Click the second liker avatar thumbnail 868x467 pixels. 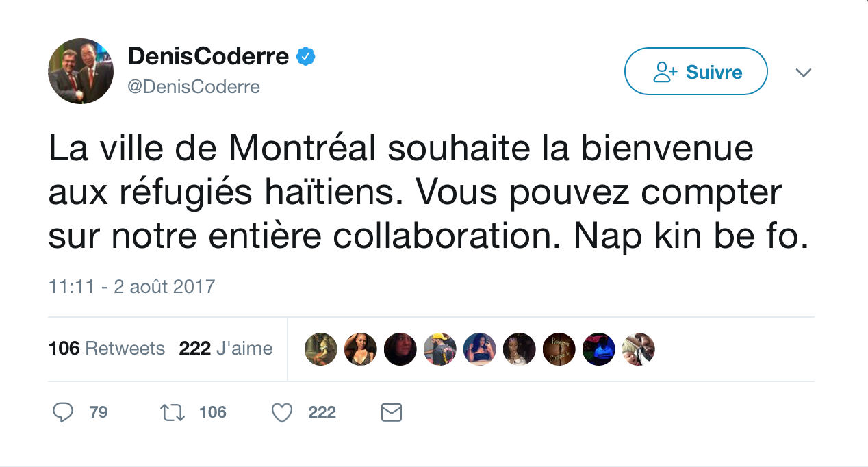click(x=361, y=349)
